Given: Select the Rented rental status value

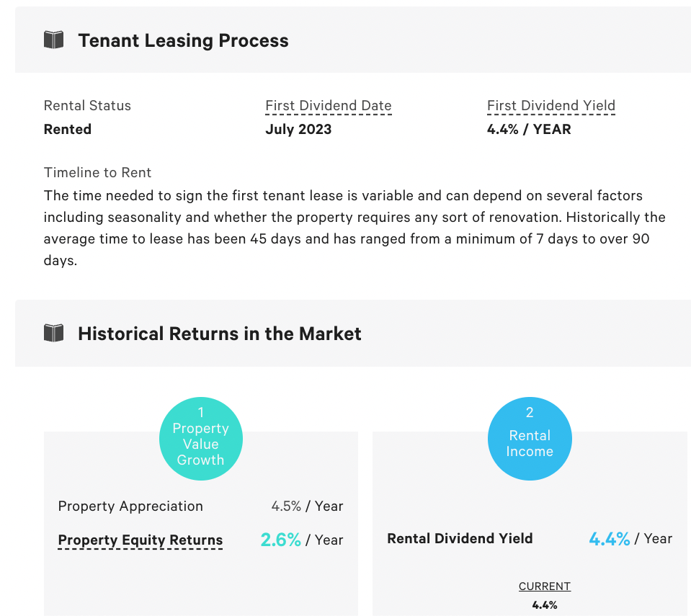Looking at the screenshot, I should (x=68, y=129).
